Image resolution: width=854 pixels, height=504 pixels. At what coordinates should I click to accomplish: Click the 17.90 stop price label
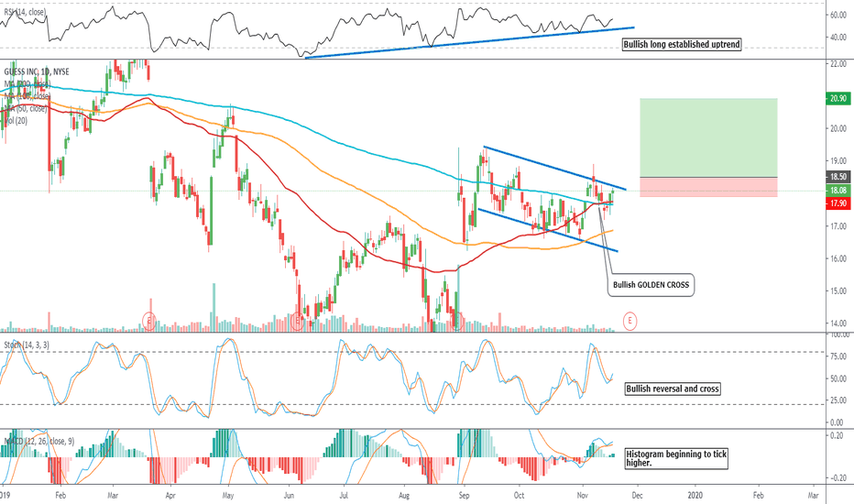838,203
